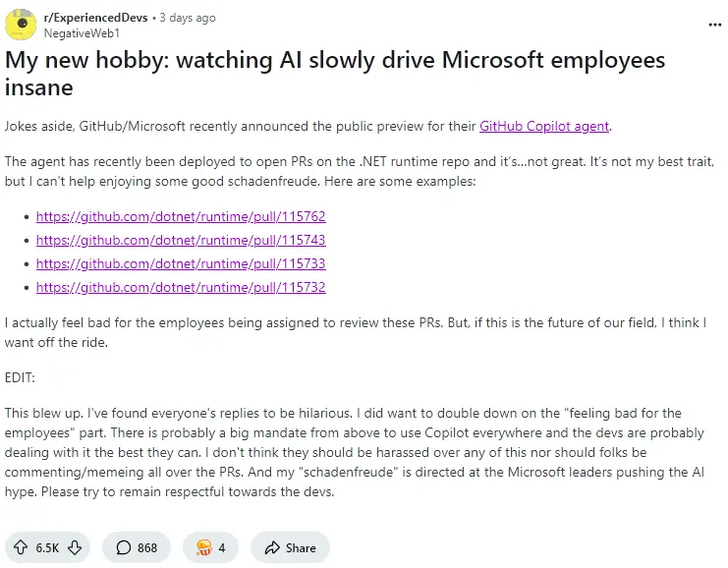View the 4 awards popcorn icon
728x568 pixels.
tap(203, 547)
